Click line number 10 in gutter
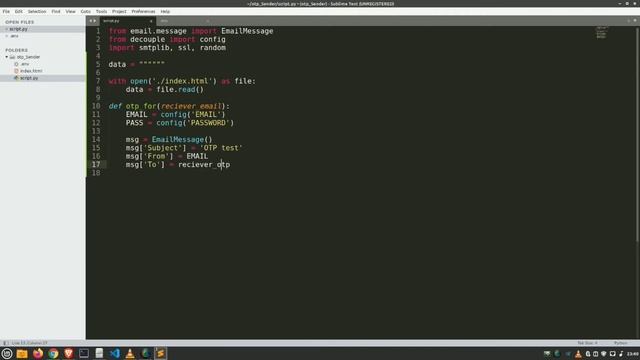 pyautogui.click(x=96, y=106)
